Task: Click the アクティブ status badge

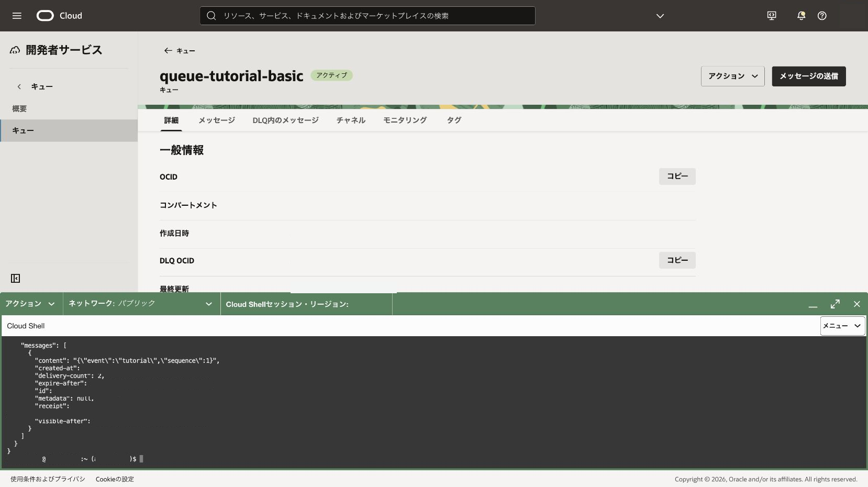Action: (x=331, y=75)
